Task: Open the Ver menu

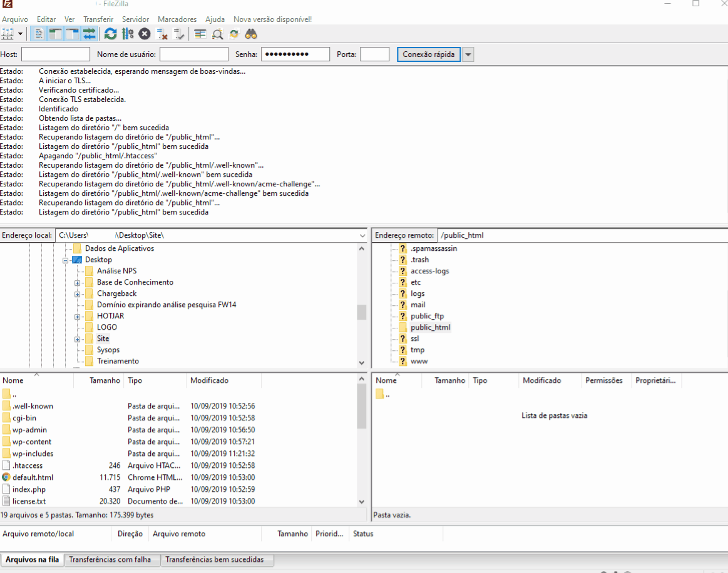Action: [69, 19]
